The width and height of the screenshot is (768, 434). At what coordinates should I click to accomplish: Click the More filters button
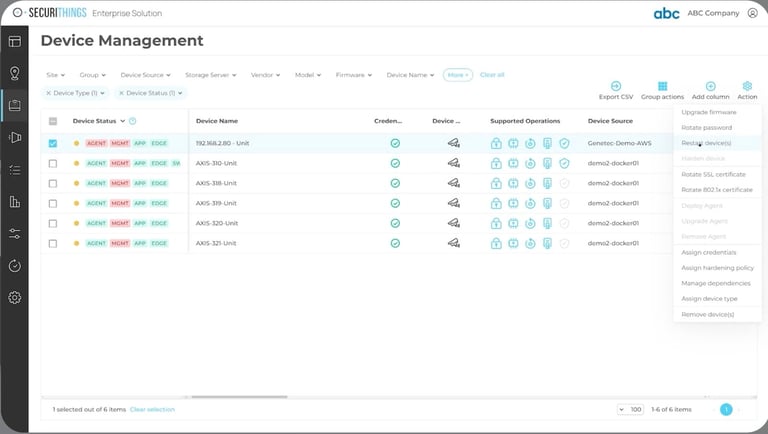[457, 75]
